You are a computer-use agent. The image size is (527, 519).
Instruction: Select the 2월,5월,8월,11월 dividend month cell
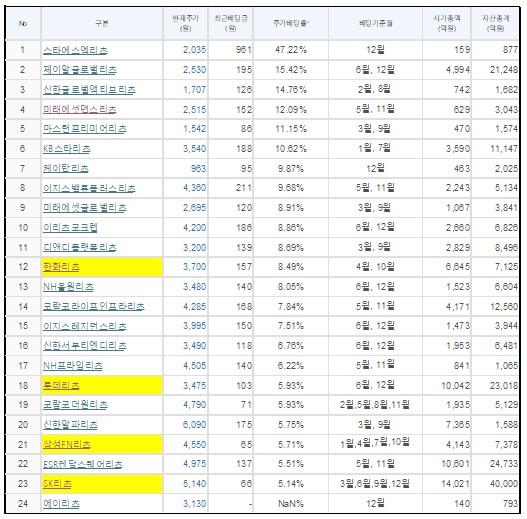[x=375, y=405]
